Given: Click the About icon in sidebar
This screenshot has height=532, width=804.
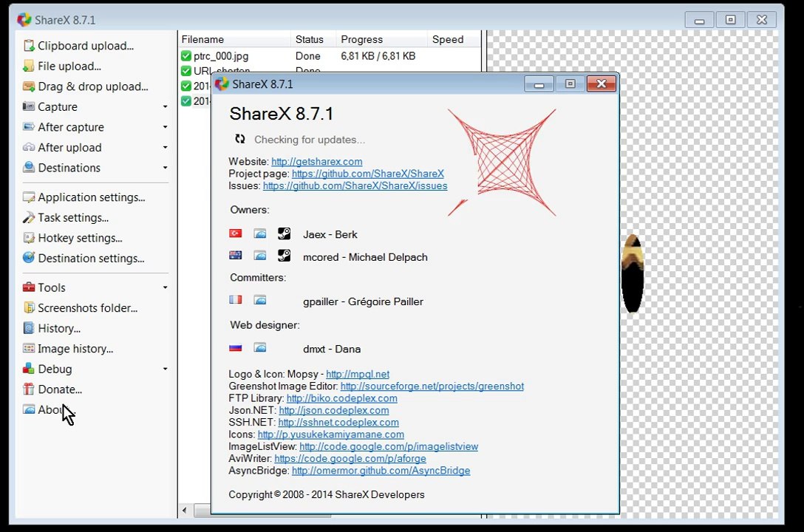Looking at the screenshot, I should (29, 409).
